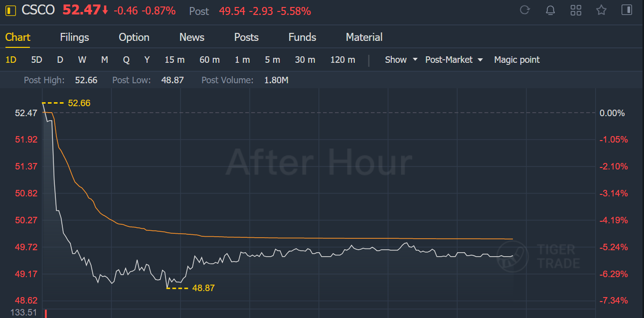This screenshot has width=644, height=318.
Task: Open the alert bell icon
Action: coord(550,10)
